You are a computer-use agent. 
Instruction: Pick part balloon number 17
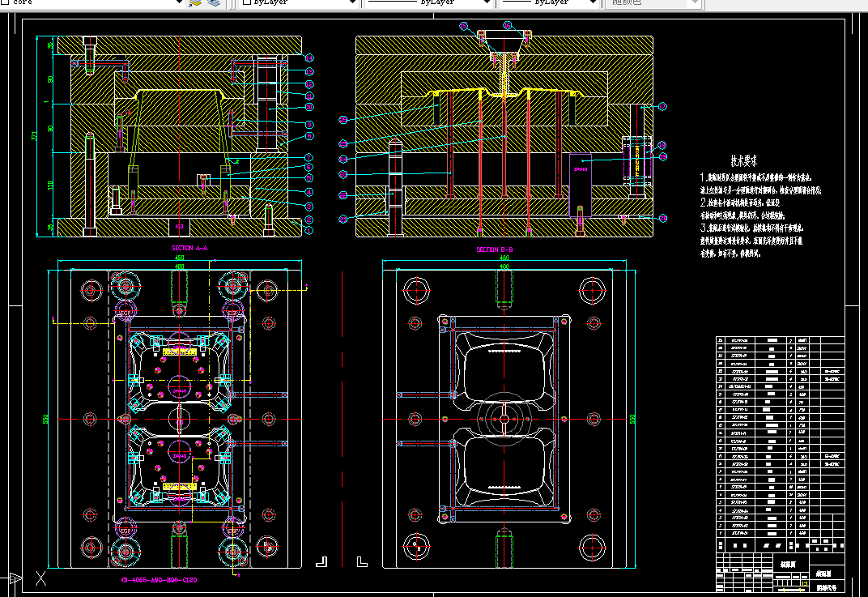pyautogui.click(x=662, y=106)
